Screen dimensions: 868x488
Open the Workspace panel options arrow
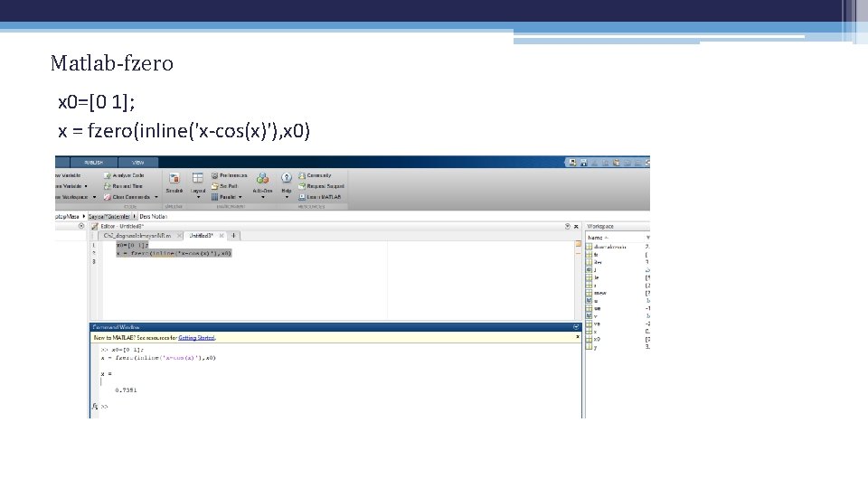pyautogui.click(x=647, y=238)
